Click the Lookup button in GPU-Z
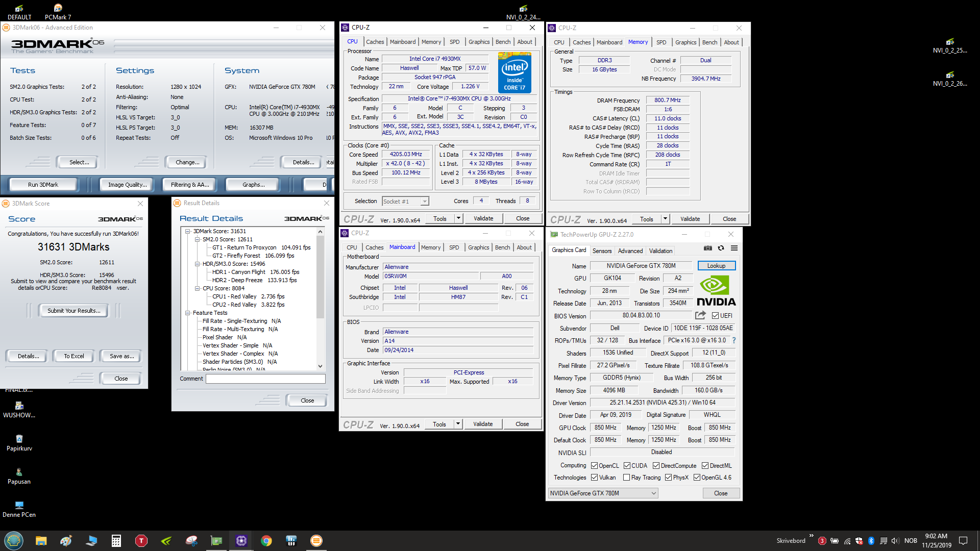Viewport: 980px width, 551px height. (x=716, y=266)
